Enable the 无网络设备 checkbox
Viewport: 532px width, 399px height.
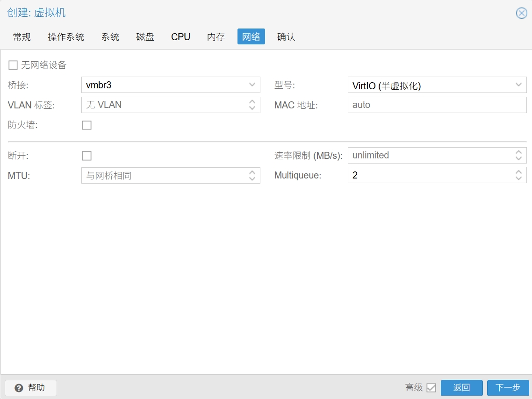click(x=13, y=65)
